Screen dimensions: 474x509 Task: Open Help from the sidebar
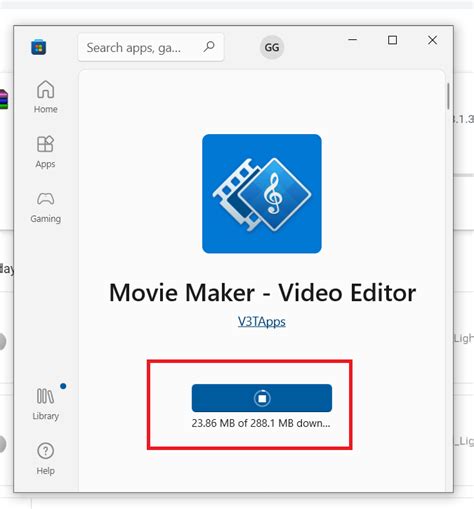(x=46, y=458)
